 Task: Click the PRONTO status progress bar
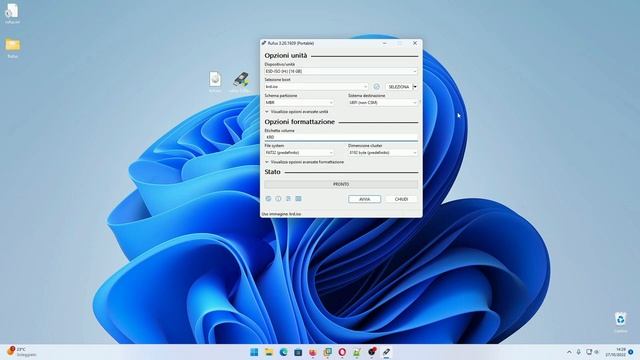pyautogui.click(x=341, y=184)
